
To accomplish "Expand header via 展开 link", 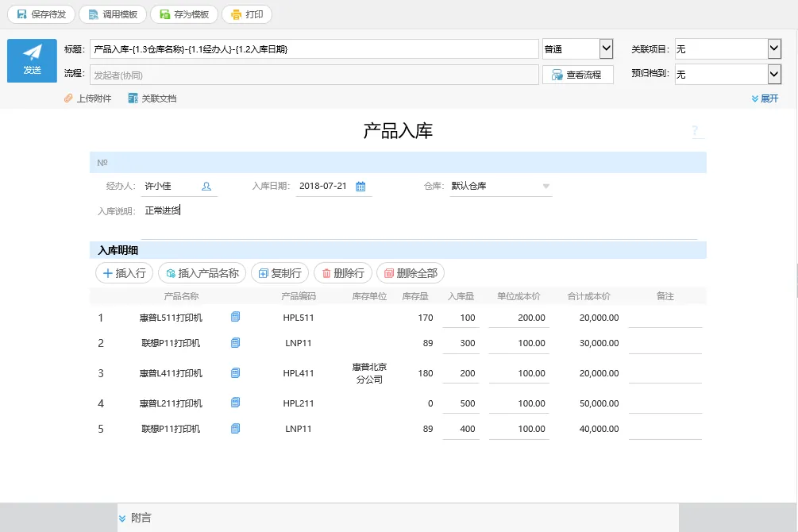I will click(x=765, y=98).
